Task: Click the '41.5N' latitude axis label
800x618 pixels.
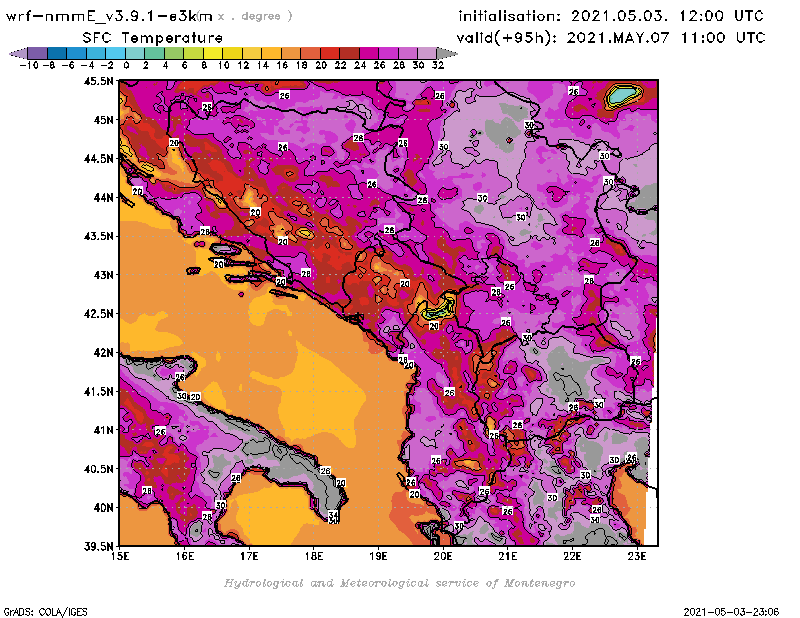Action: point(98,391)
